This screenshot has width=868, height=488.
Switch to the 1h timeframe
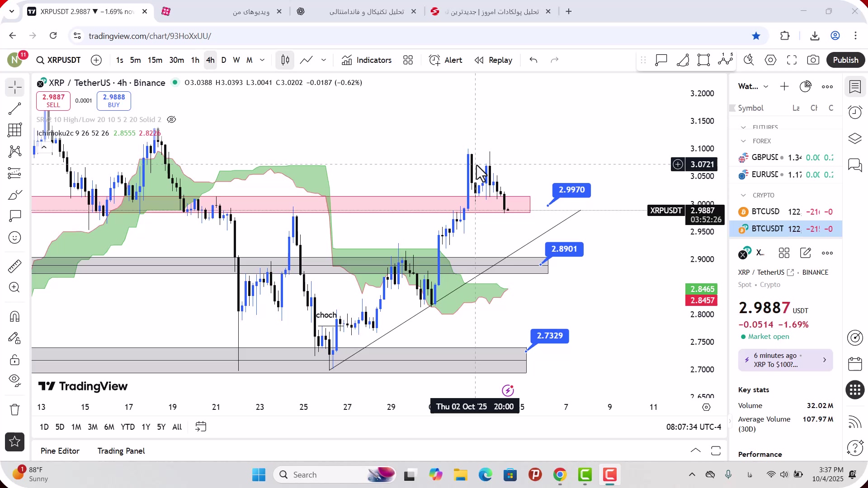pos(195,60)
